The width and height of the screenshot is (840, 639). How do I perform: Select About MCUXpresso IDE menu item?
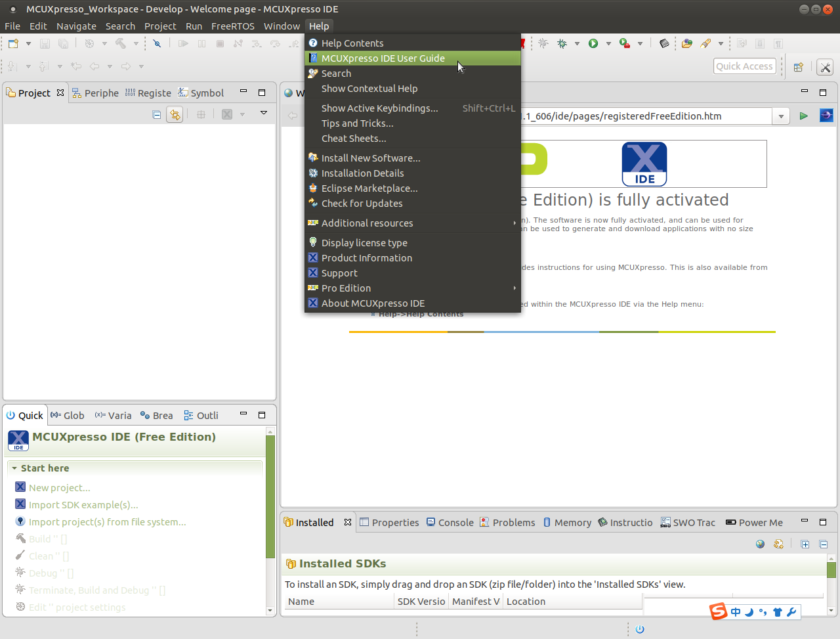[x=413, y=303]
